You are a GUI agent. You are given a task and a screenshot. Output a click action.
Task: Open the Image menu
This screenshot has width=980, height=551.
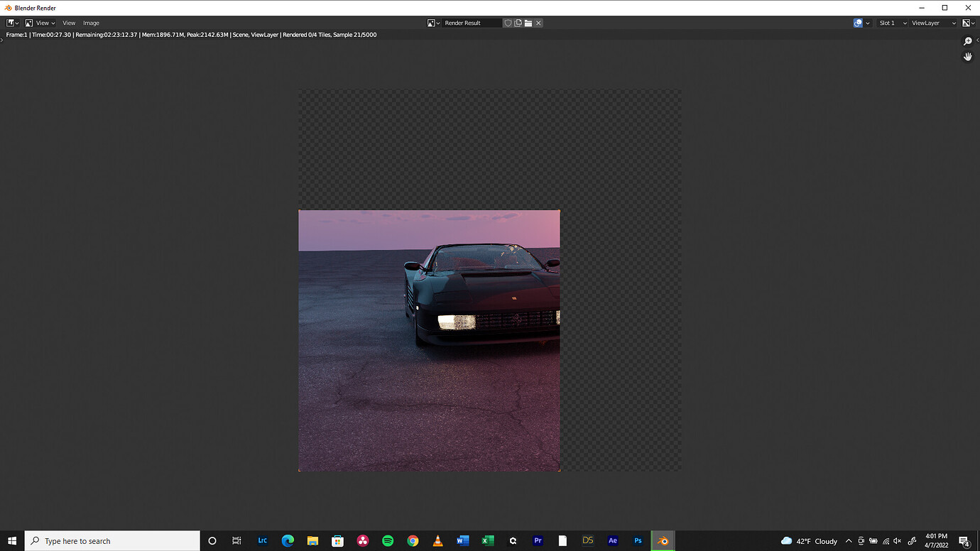(91, 23)
